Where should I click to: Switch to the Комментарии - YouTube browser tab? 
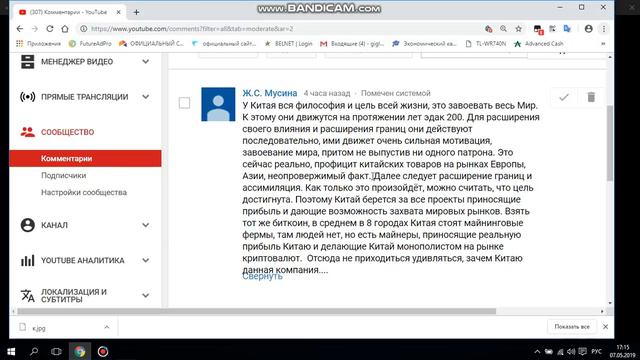[x=68, y=12]
